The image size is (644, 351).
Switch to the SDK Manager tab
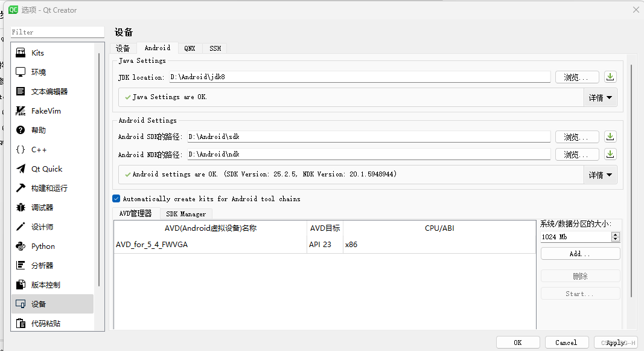click(186, 213)
